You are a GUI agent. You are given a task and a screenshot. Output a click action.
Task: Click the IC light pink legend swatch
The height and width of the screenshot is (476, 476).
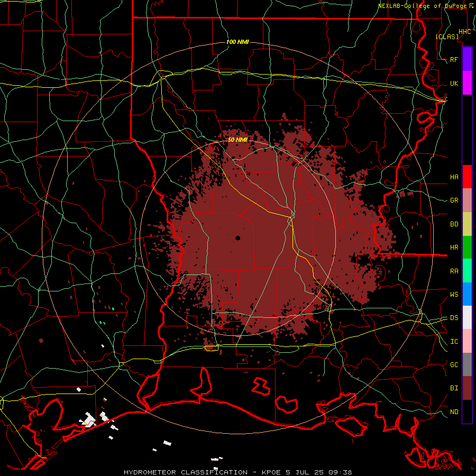pos(467,341)
